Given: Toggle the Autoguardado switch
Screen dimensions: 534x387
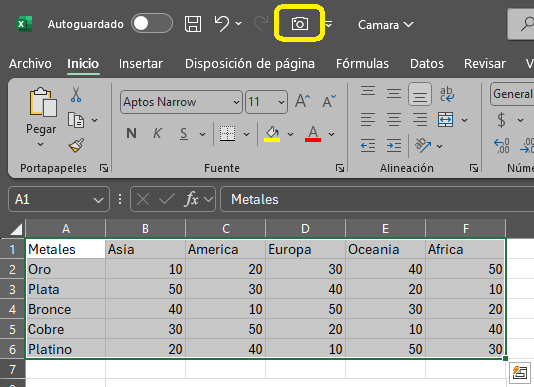Looking at the screenshot, I should click(x=152, y=24).
